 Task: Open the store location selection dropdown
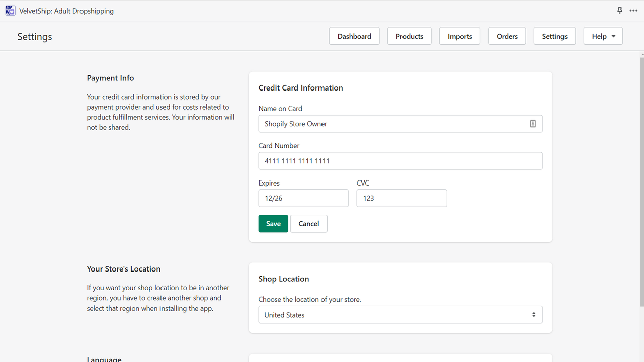(x=400, y=314)
